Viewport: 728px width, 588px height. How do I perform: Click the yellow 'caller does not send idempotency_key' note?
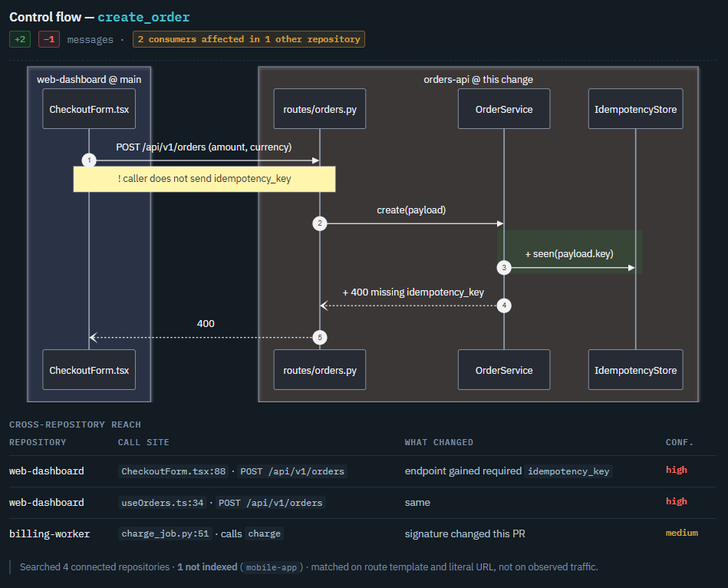pyautogui.click(x=204, y=180)
